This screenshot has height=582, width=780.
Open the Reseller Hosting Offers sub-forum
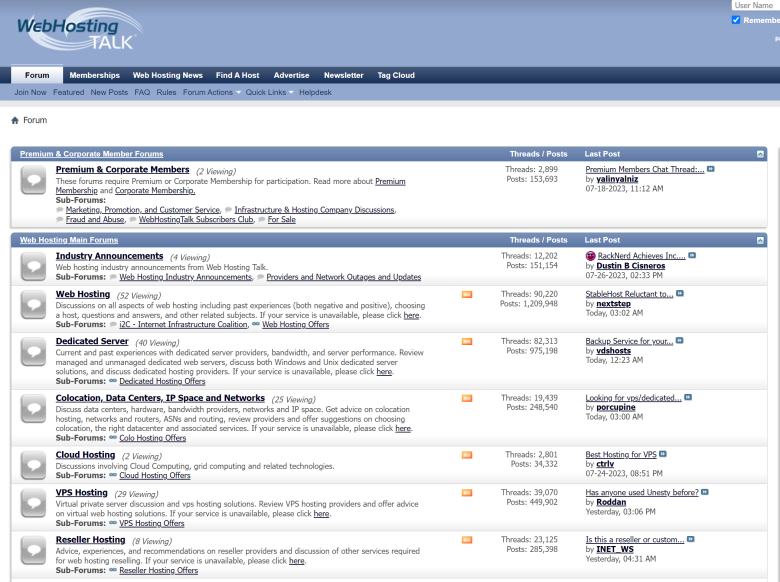pyautogui.click(x=158, y=570)
